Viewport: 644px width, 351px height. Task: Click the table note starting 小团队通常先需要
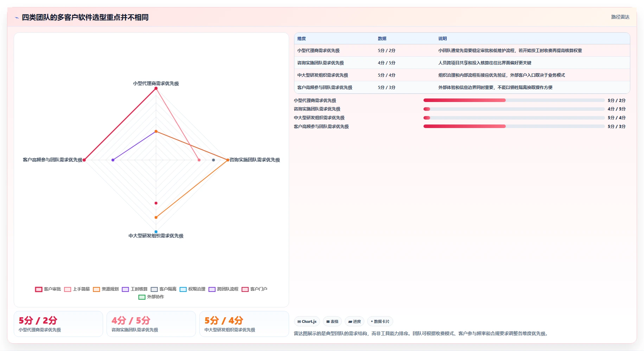[510, 51]
